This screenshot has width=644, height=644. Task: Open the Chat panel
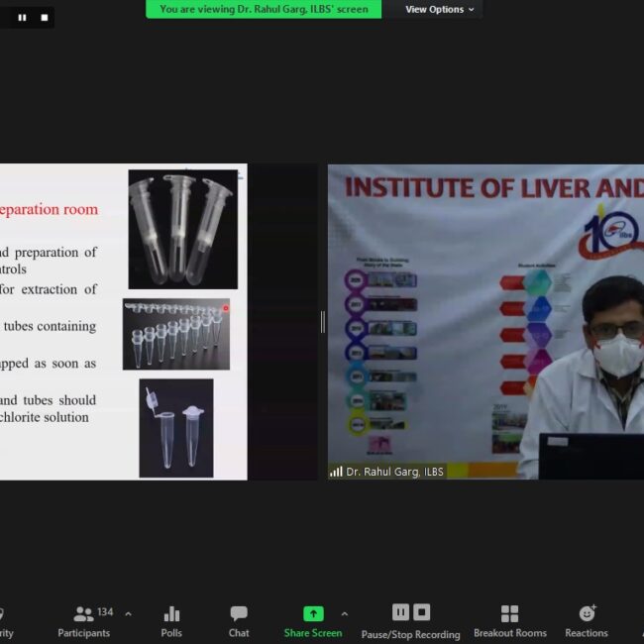[239, 621]
